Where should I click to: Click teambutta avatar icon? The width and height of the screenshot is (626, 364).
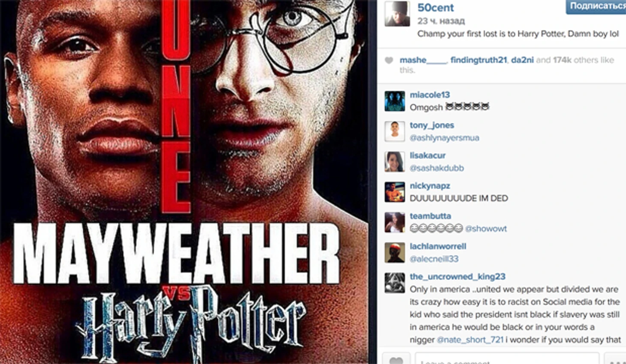click(395, 223)
